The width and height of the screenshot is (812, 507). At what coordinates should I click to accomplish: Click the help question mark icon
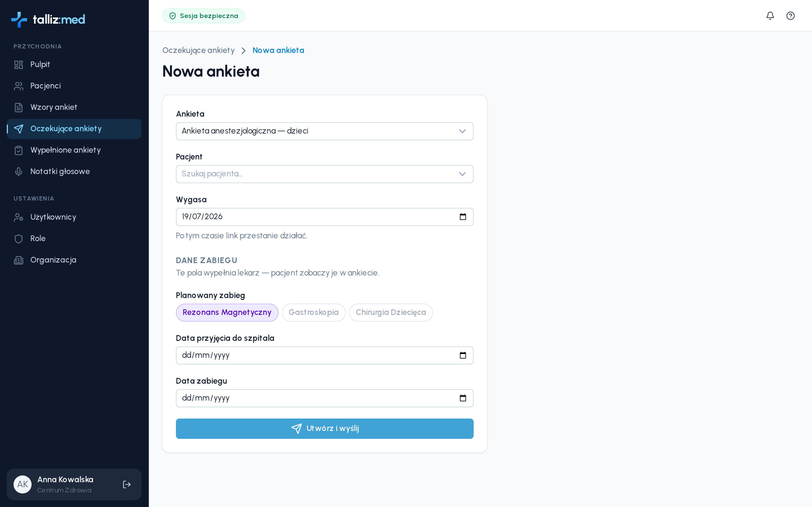790,16
